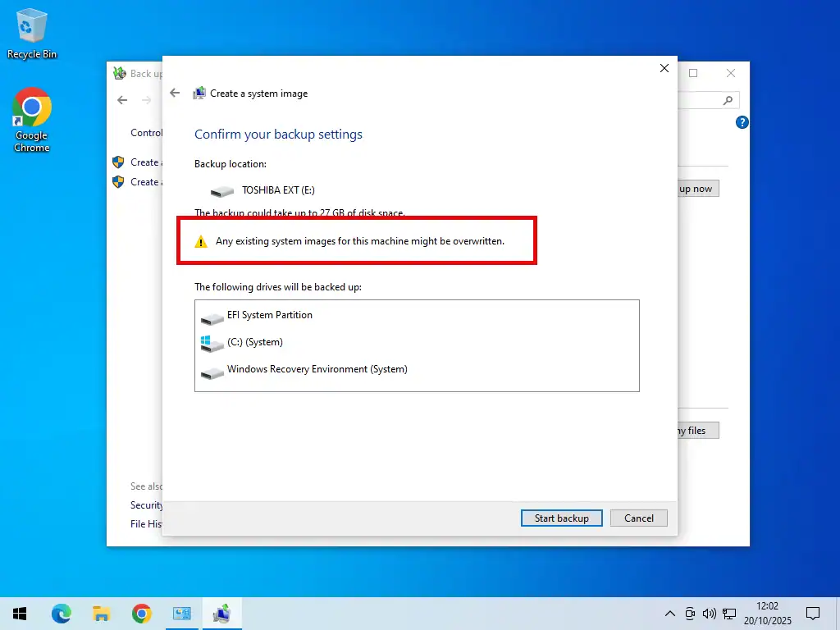Click the clock in the system tray
The width and height of the screenshot is (840, 630).
(768, 613)
